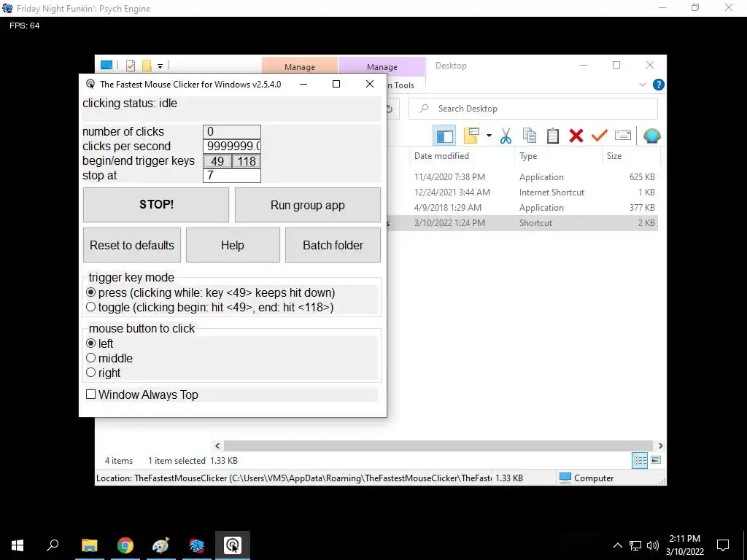Choose middle mouse button to click
This screenshot has width=747, height=560.
(x=91, y=357)
